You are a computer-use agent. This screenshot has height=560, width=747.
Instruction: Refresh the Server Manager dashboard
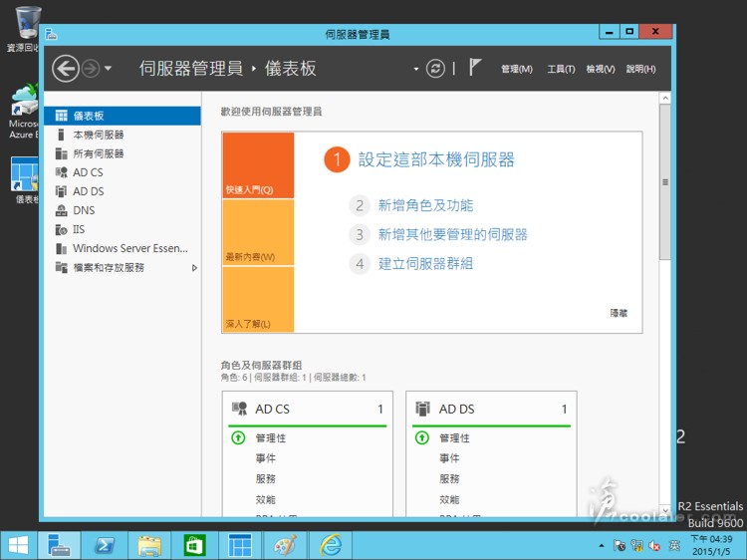pos(435,69)
